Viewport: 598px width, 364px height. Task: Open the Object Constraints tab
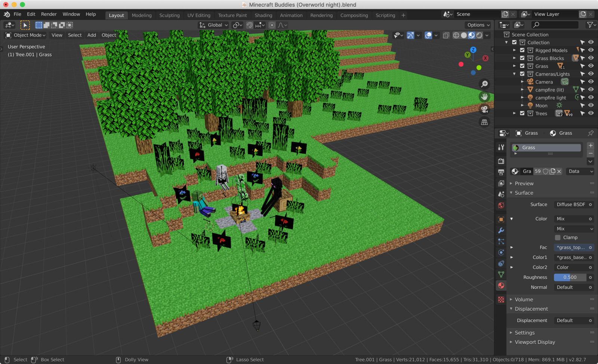click(501, 263)
